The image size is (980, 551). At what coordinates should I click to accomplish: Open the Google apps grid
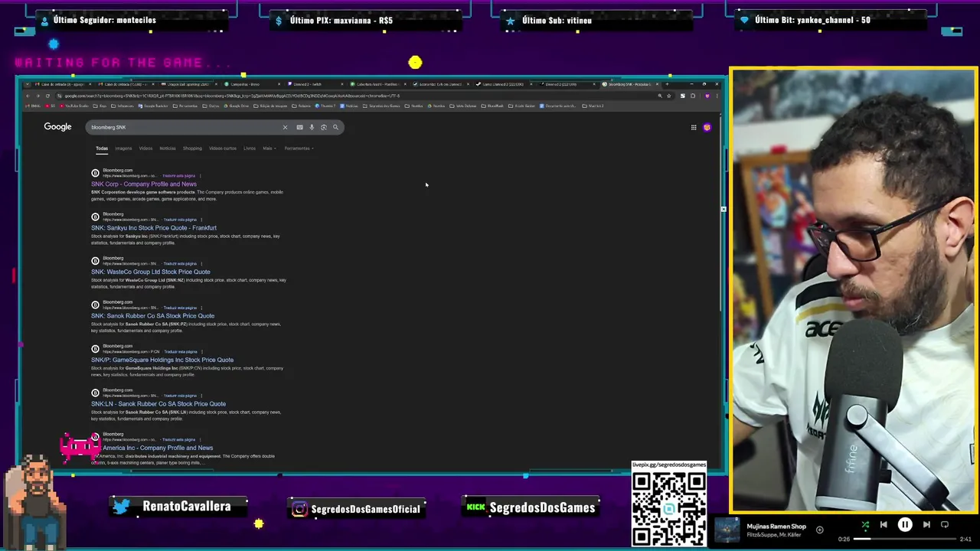(694, 128)
